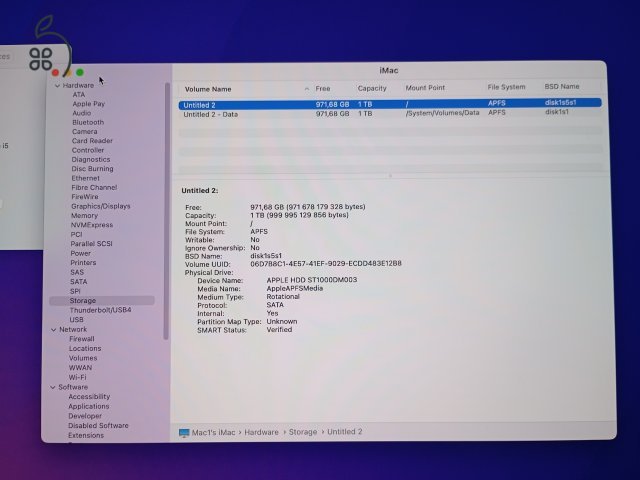Image resolution: width=640 pixels, height=480 pixels.
Task: Select Disc Burning entry
Action: (x=92, y=169)
